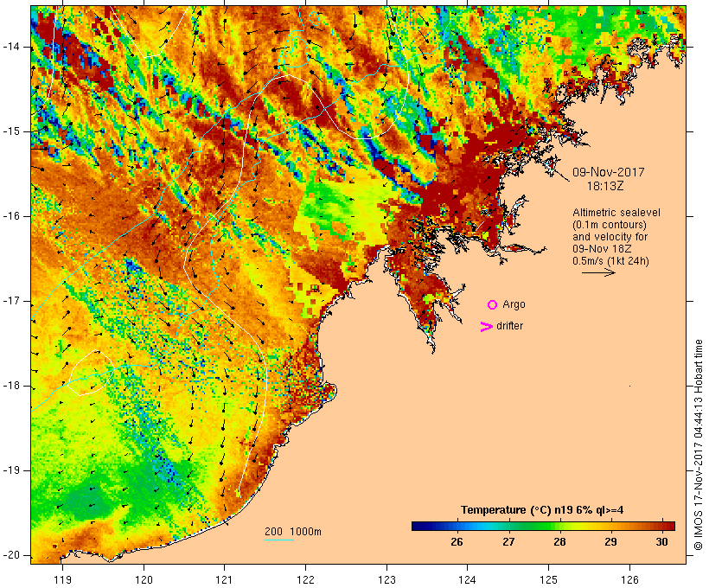
Task: Click longitude axis label 125
Action: click(548, 579)
